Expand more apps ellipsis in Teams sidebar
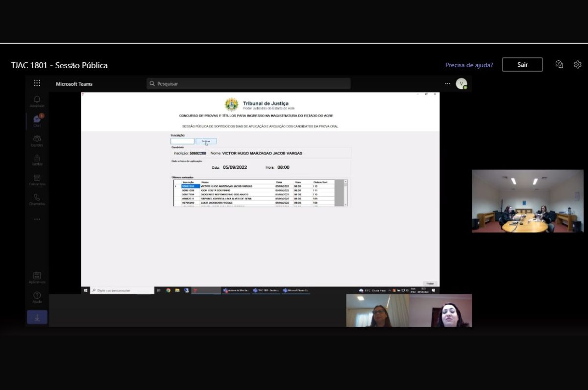The height and width of the screenshot is (390, 588). coord(37,219)
